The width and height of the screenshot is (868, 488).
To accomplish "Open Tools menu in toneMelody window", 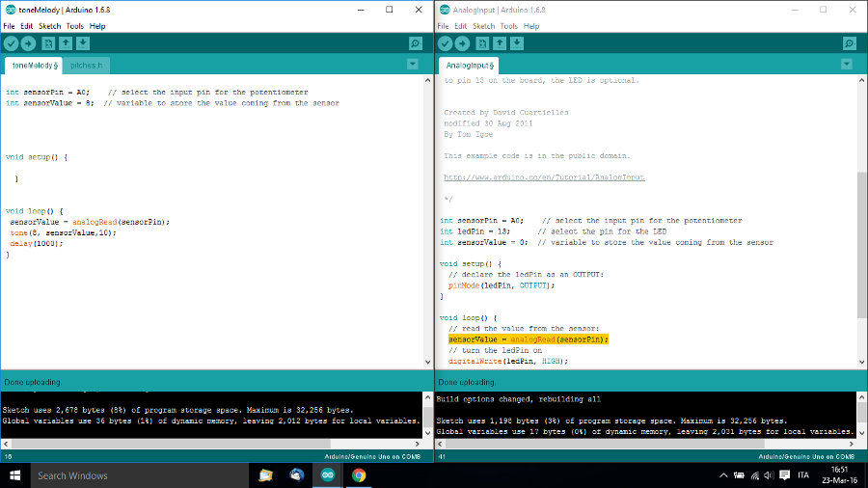I will pyautogui.click(x=74, y=26).
